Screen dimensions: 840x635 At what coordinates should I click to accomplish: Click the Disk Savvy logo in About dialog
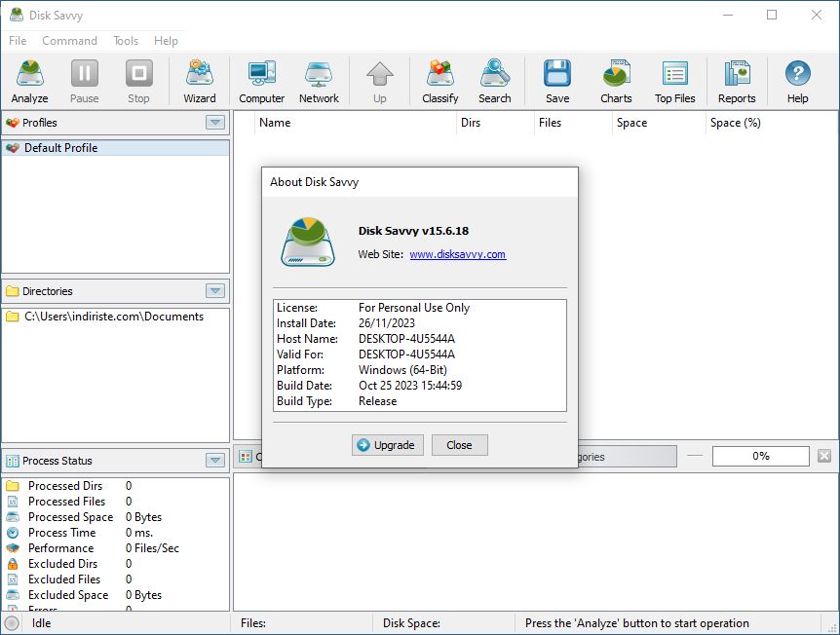pos(308,242)
